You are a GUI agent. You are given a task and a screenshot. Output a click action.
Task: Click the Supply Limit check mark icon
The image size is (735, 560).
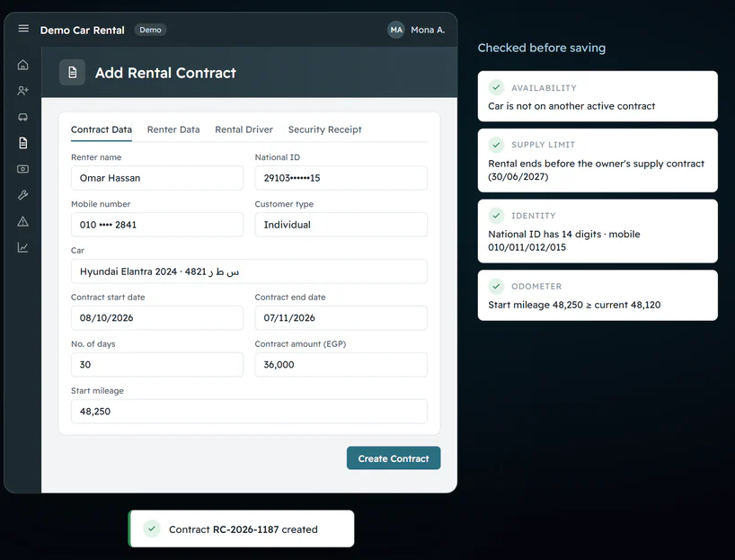pos(496,145)
